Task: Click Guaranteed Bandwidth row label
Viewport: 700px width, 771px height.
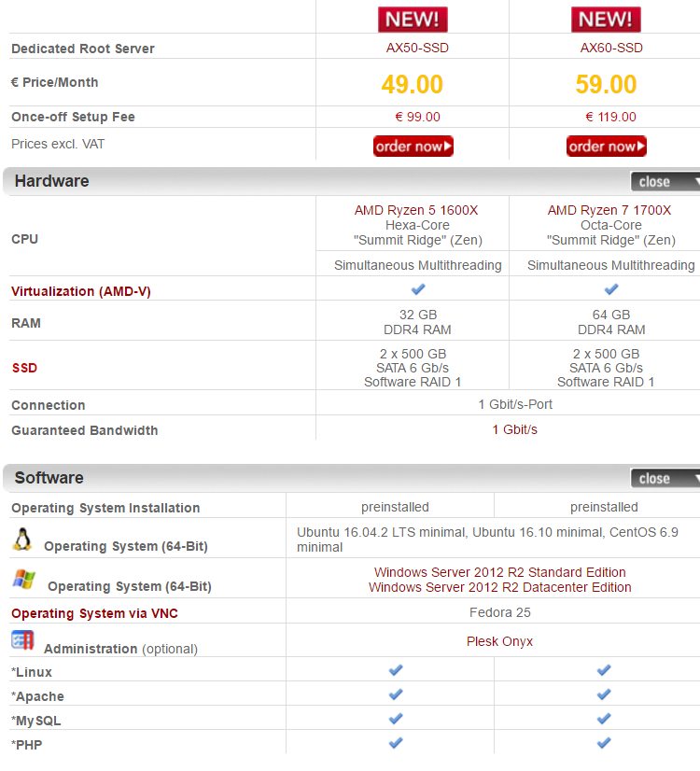Action: tap(85, 430)
